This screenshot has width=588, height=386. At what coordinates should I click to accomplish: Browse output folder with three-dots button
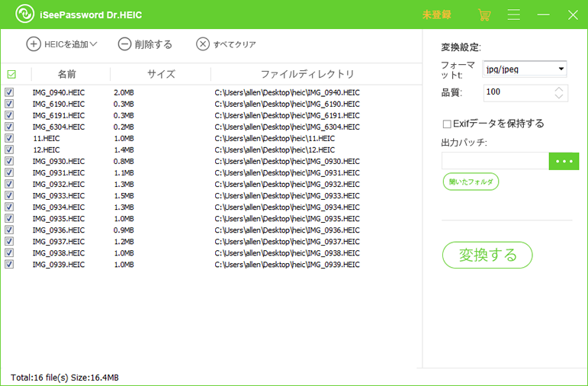point(564,161)
